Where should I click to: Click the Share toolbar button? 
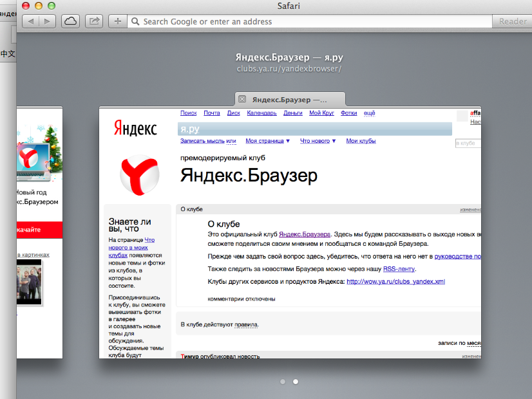[94, 21]
